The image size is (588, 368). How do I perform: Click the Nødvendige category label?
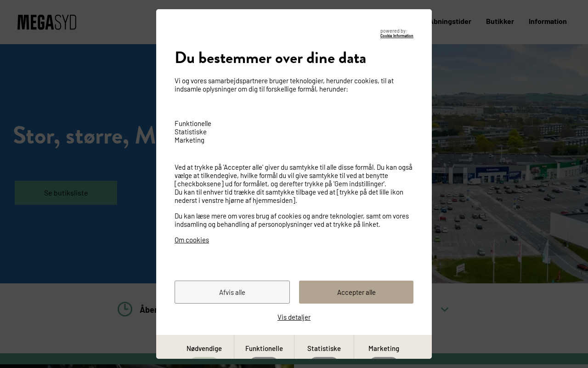pyautogui.click(x=204, y=348)
